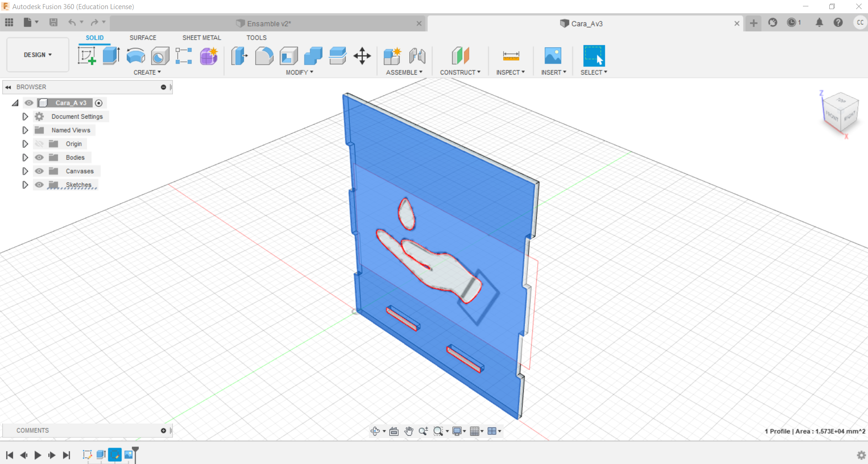Add a new design tab
868x464 pixels.
753,23
